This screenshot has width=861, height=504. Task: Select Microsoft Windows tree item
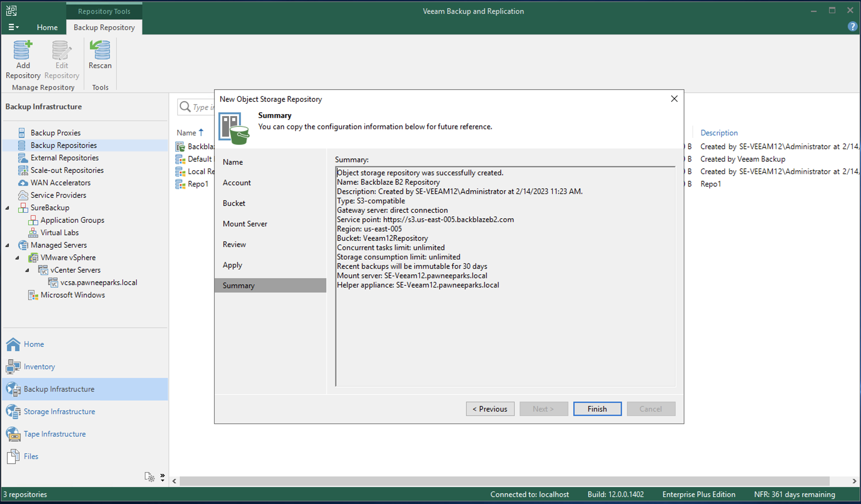tap(72, 295)
